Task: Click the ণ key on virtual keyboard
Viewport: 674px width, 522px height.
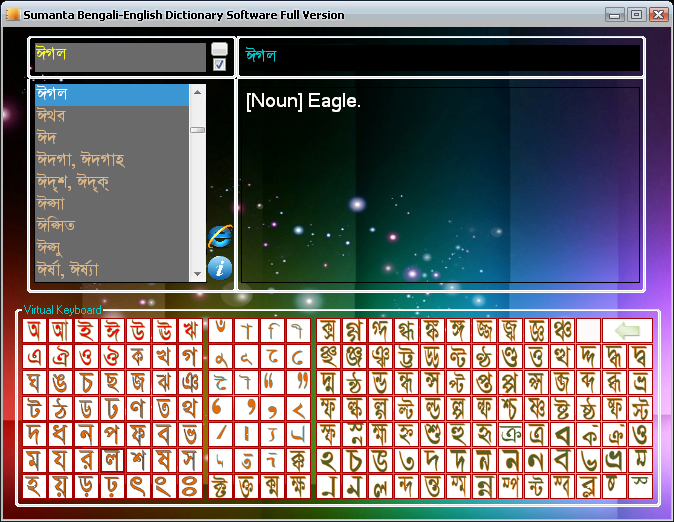Action: point(138,408)
